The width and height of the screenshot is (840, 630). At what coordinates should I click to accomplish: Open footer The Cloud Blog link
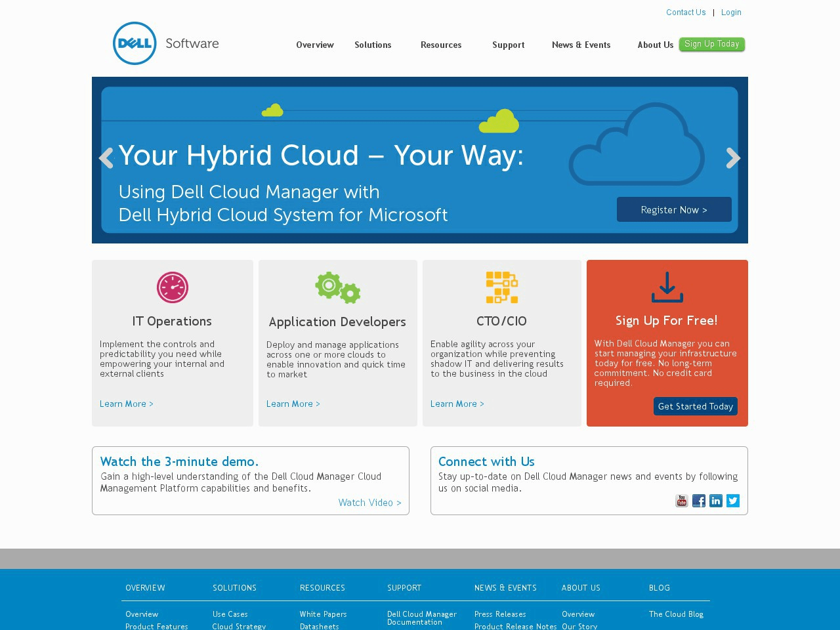[676, 614]
